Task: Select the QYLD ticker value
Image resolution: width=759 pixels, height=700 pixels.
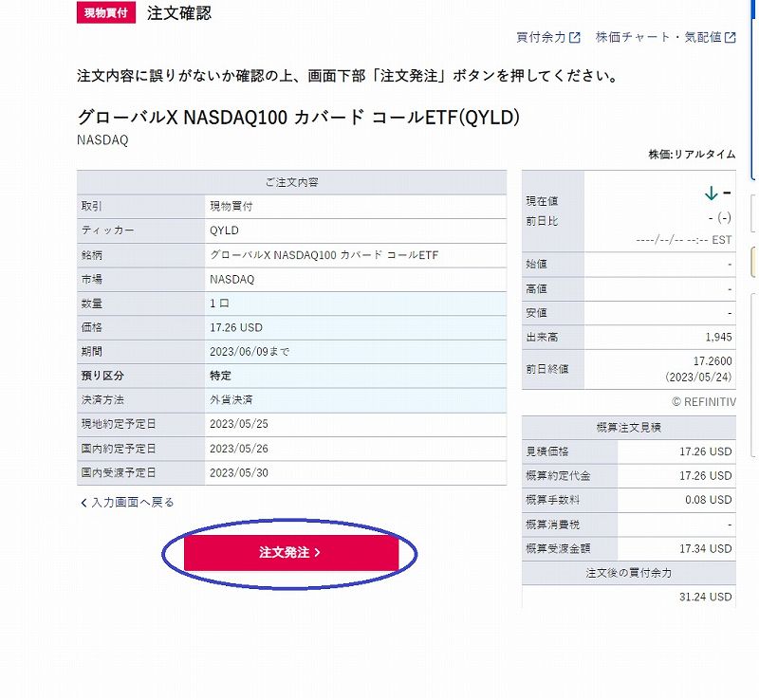Action: coord(224,230)
